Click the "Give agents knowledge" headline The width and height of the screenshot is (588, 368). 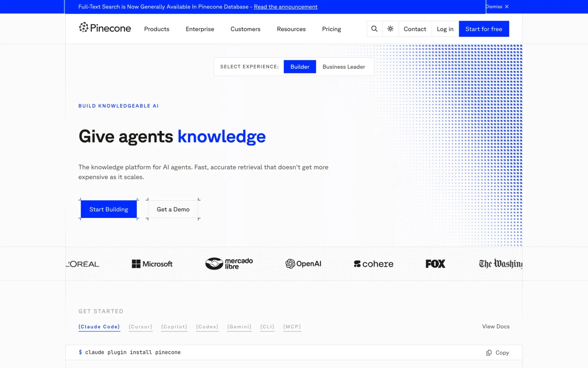[x=172, y=136]
